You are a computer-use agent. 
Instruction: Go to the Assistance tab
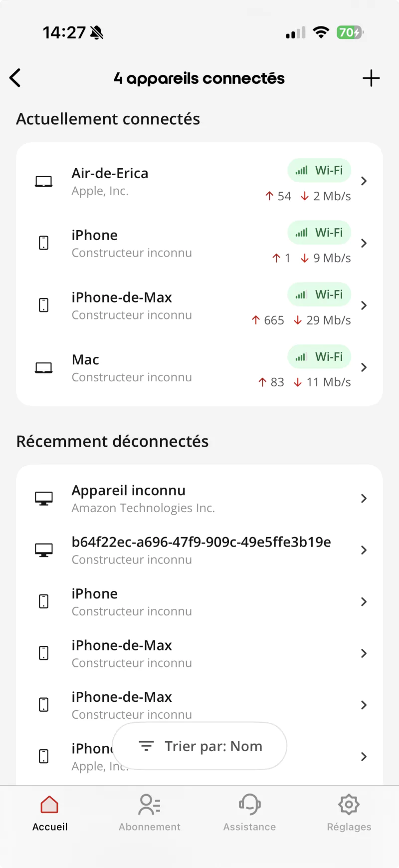(x=249, y=813)
